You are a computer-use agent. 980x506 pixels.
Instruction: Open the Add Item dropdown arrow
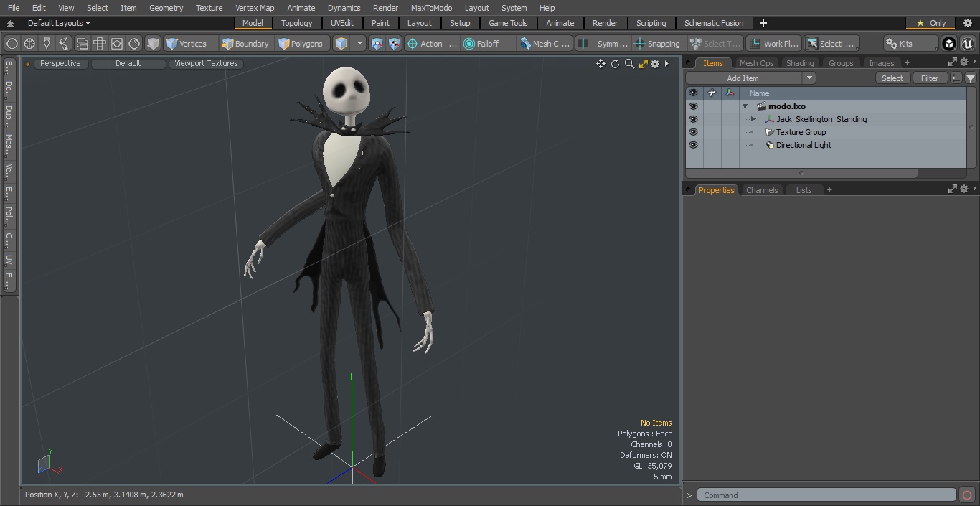click(809, 78)
